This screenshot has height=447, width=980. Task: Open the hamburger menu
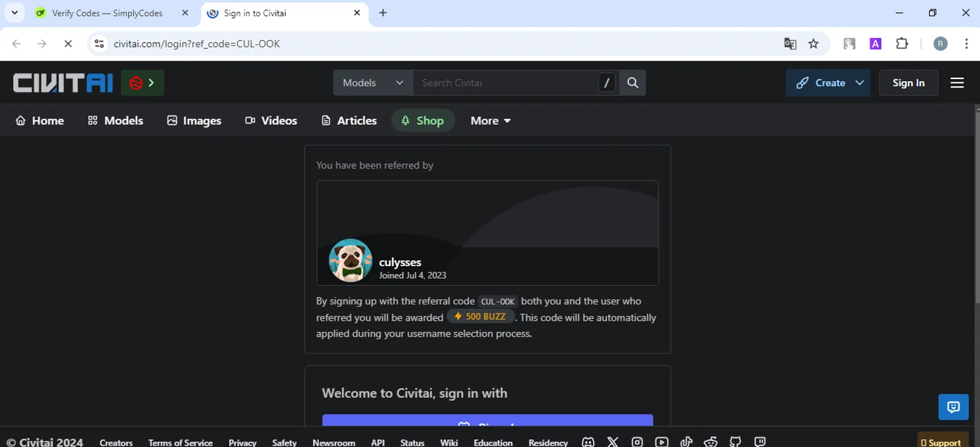957,83
